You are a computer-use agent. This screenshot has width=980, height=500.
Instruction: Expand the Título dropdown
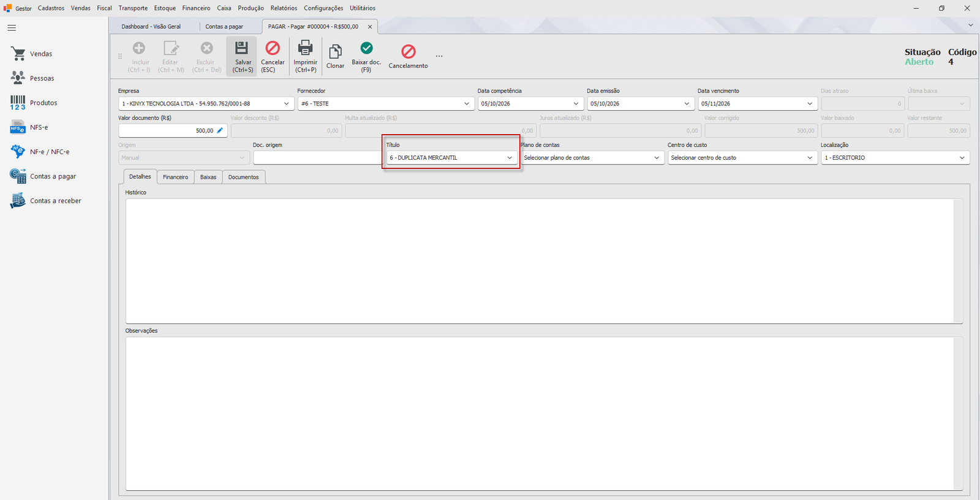pyautogui.click(x=510, y=158)
